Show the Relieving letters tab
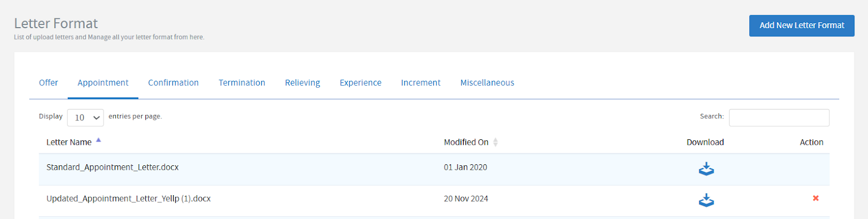Screen dimensions: 868x219 (x=302, y=83)
